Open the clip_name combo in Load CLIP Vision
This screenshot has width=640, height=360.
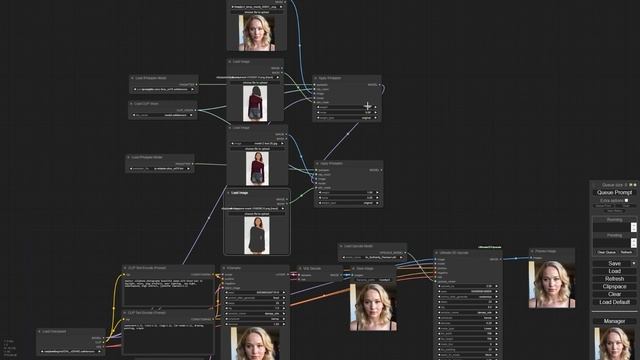[x=162, y=115]
